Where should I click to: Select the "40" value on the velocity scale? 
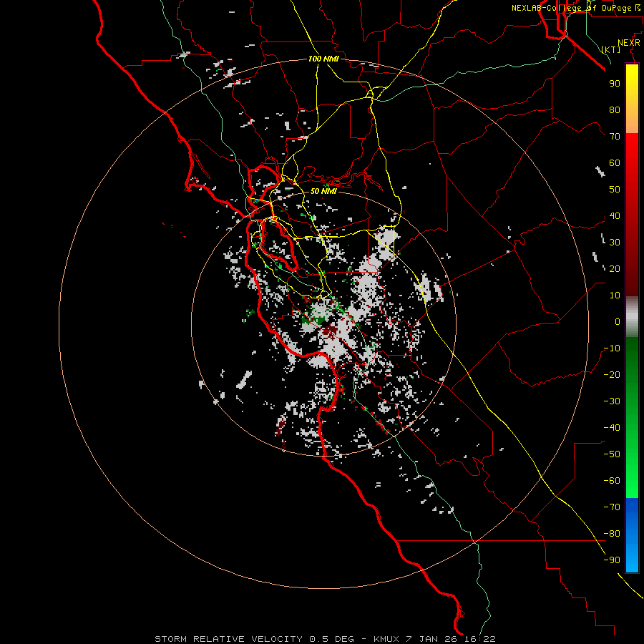point(615,215)
